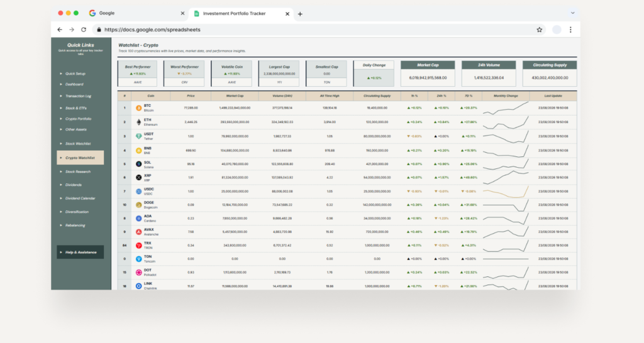Reload the page with refresh icon
This screenshot has width=644, height=343.
[84, 30]
